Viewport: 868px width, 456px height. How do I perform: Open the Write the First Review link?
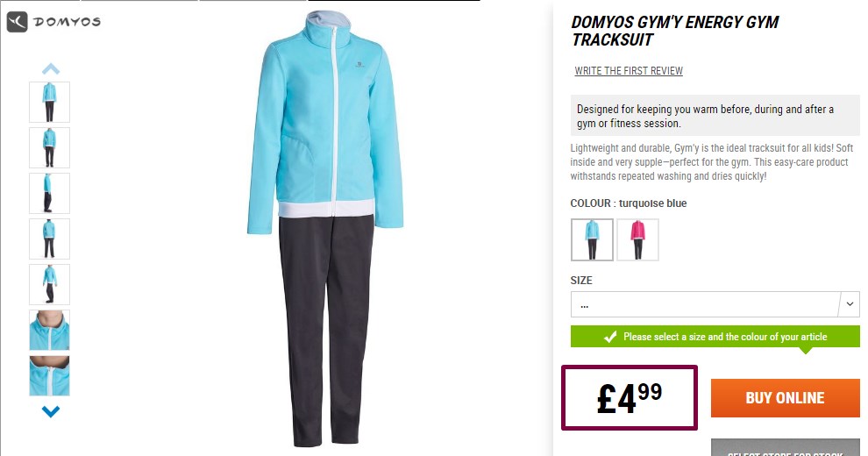point(629,71)
